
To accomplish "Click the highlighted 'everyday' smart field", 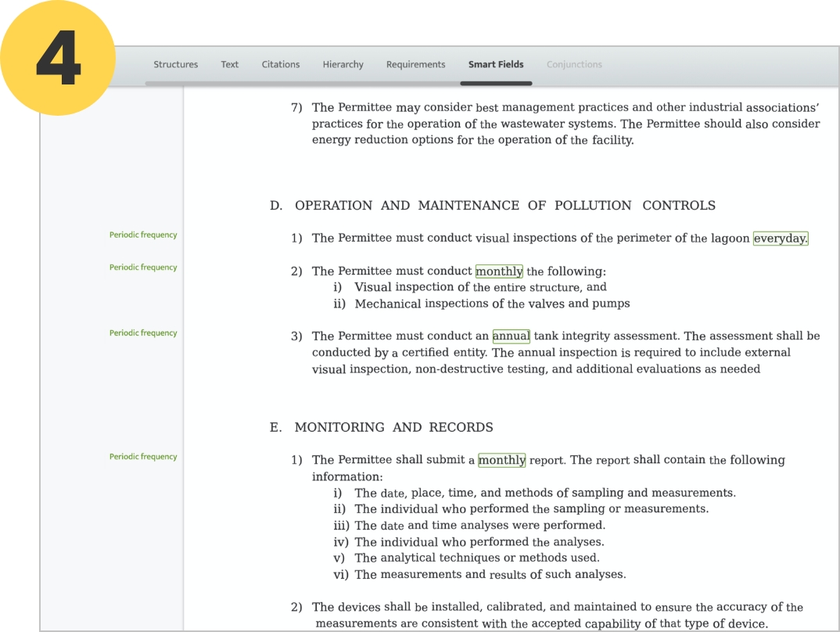I will click(x=780, y=239).
